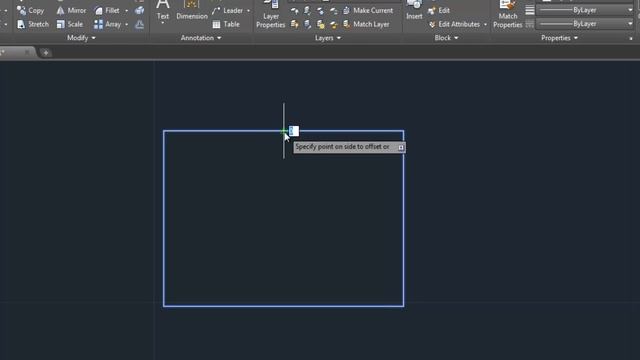The image size is (640, 360).
Task: Open the Text tool dropdown arrow
Action: point(163,23)
